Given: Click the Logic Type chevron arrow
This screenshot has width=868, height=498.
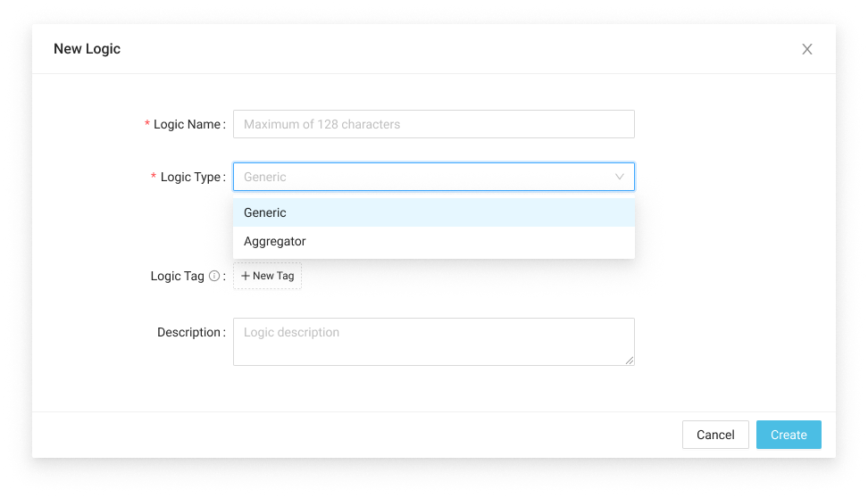Looking at the screenshot, I should pos(620,177).
